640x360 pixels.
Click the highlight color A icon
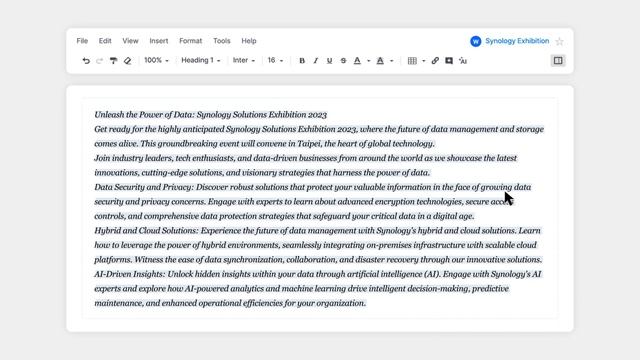pos(380,61)
